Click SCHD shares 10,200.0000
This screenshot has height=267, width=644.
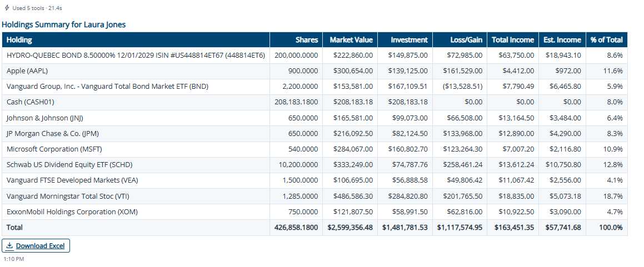click(x=298, y=165)
